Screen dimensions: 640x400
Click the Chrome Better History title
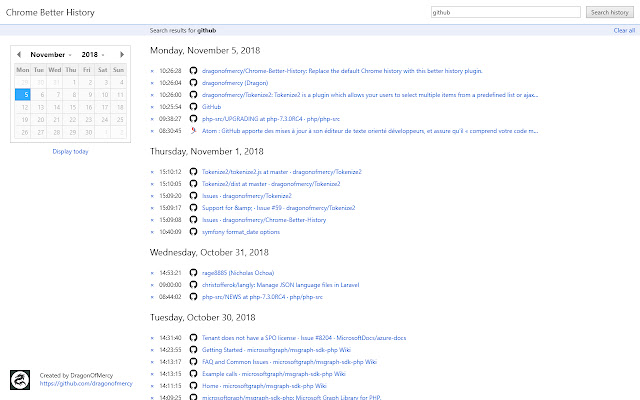(x=50, y=13)
